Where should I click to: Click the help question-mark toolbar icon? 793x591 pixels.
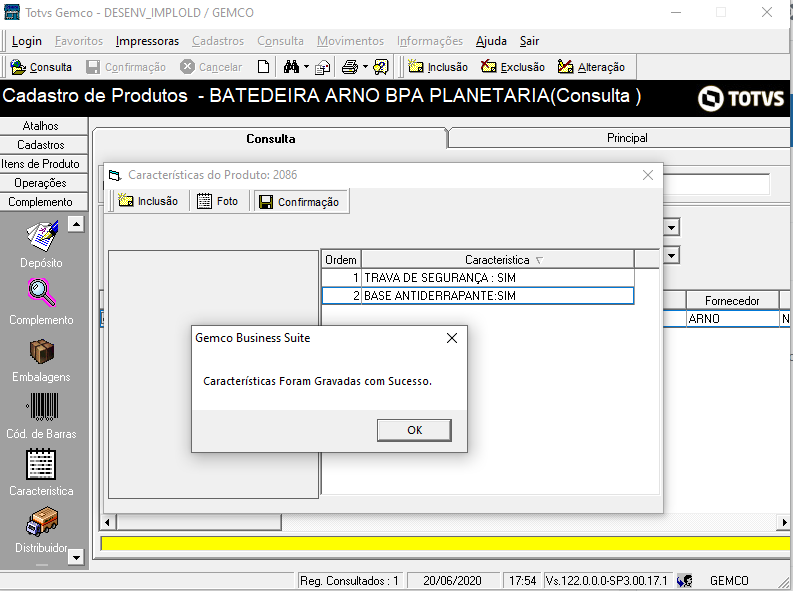(380, 67)
